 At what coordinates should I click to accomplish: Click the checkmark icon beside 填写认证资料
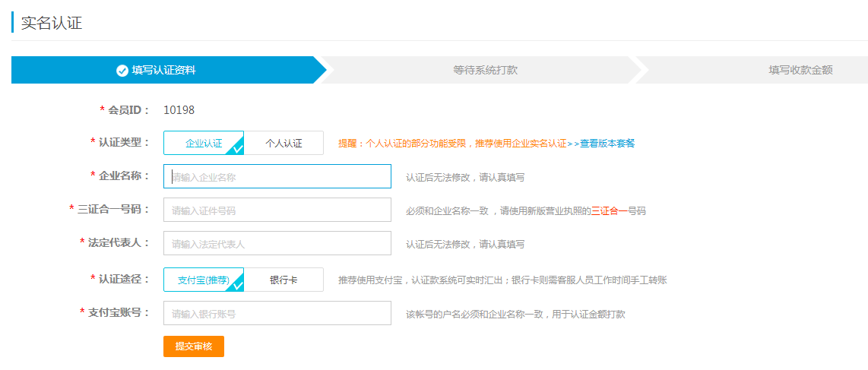click(122, 71)
